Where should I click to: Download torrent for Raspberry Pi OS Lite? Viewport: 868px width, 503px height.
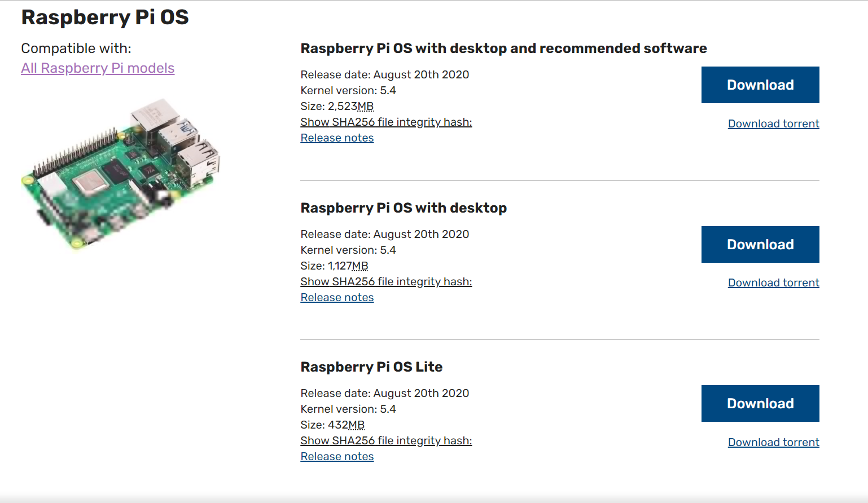773,442
